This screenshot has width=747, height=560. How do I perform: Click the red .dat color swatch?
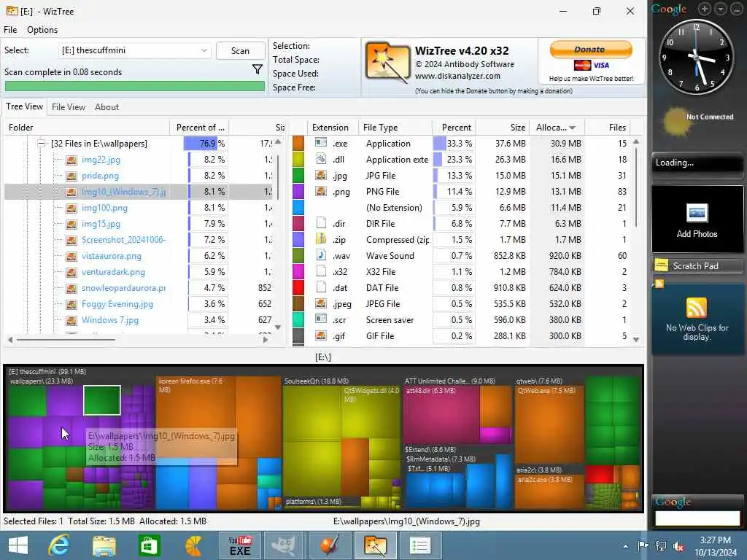[x=298, y=287]
